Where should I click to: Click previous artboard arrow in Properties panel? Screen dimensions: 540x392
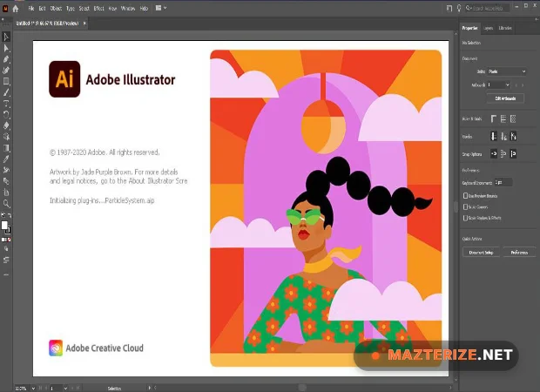(516, 85)
